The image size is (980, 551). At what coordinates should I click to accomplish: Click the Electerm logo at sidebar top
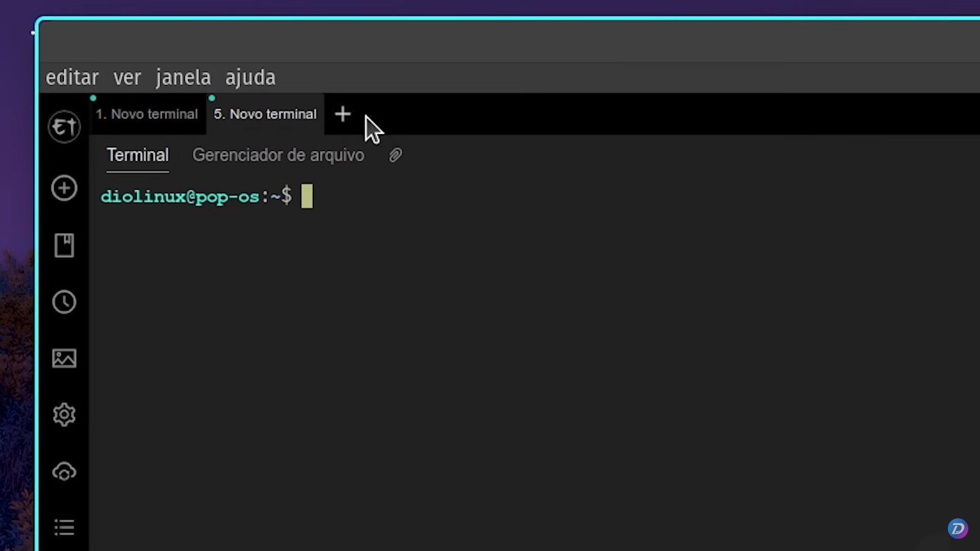pos(64,126)
